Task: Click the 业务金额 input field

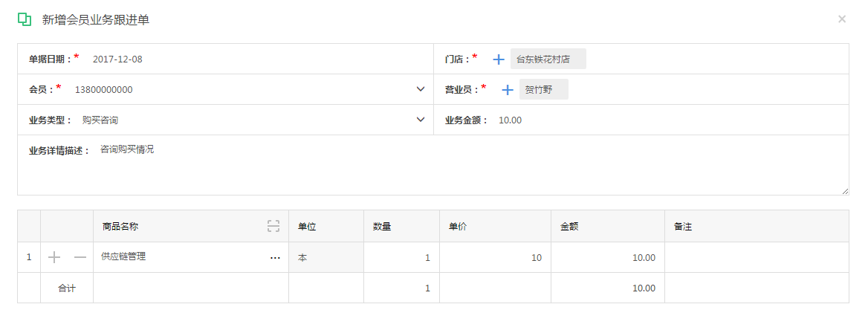Action: [x=669, y=120]
